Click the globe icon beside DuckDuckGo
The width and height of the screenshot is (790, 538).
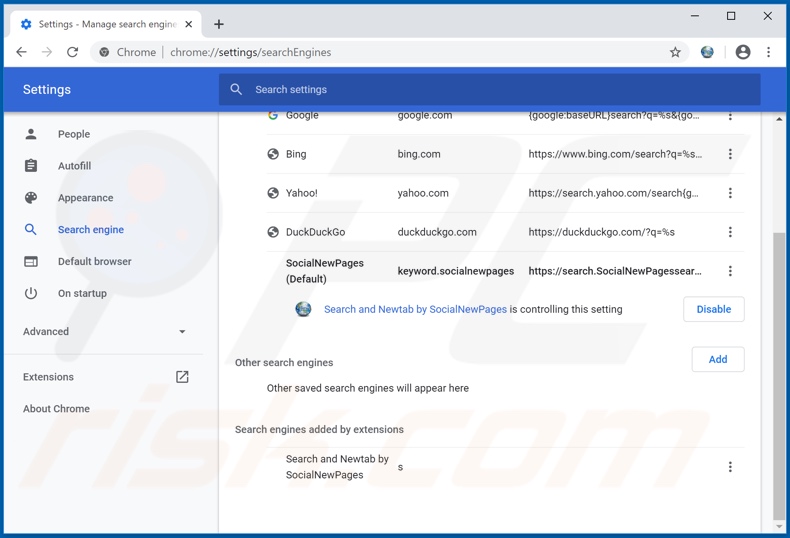point(273,232)
